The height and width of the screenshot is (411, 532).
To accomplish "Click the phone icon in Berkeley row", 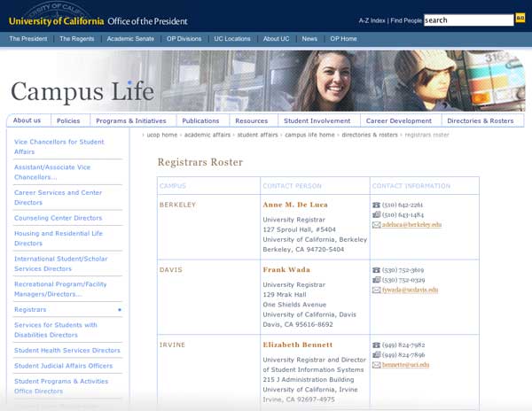I will pyautogui.click(x=376, y=205).
